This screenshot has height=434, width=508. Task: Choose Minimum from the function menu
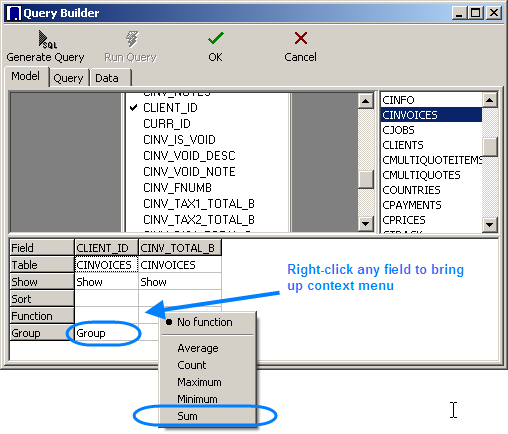click(x=207, y=399)
